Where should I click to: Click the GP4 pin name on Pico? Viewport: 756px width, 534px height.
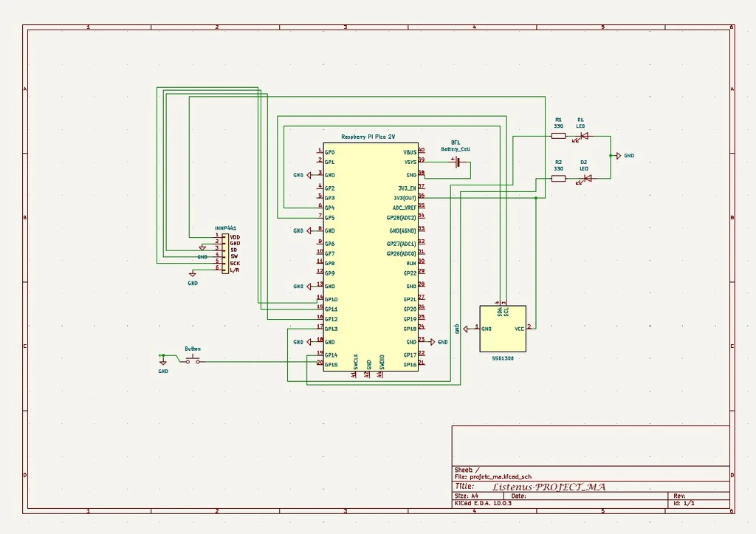[x=330, y=208]
